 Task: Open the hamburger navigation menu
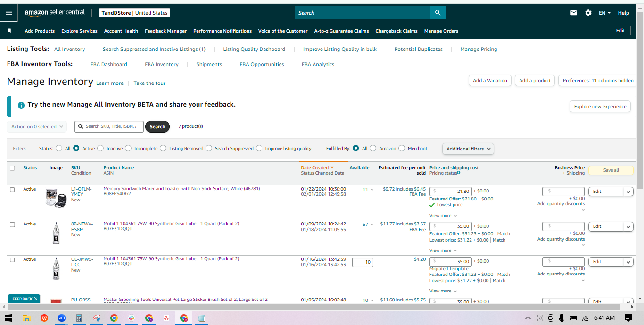[x=9, y=13]
